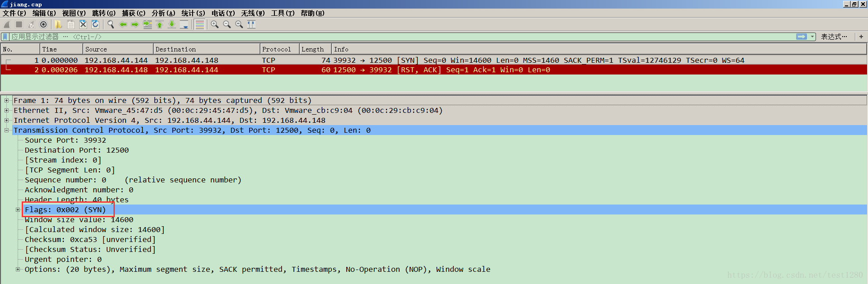This screenshot has height=284, width=868.
Task: Select packet 1 SYN row
Action: click(x=434, y=60)
